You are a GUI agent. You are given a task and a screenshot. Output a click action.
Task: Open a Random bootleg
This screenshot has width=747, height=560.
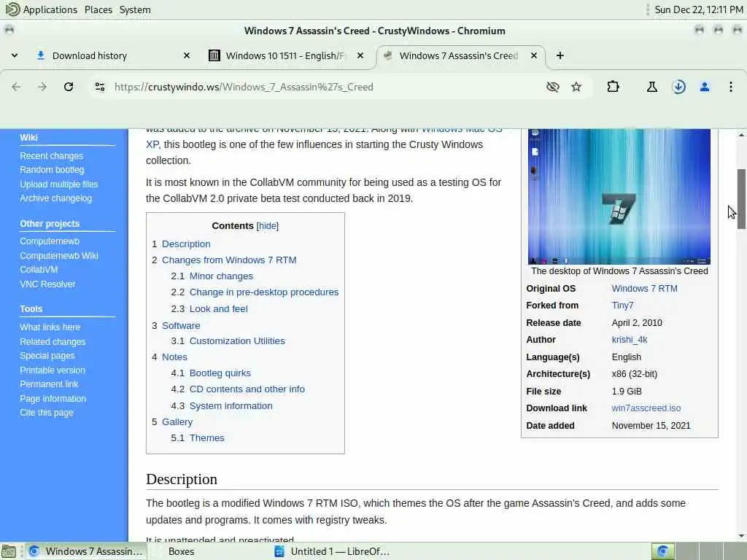[x=52, y=169]
